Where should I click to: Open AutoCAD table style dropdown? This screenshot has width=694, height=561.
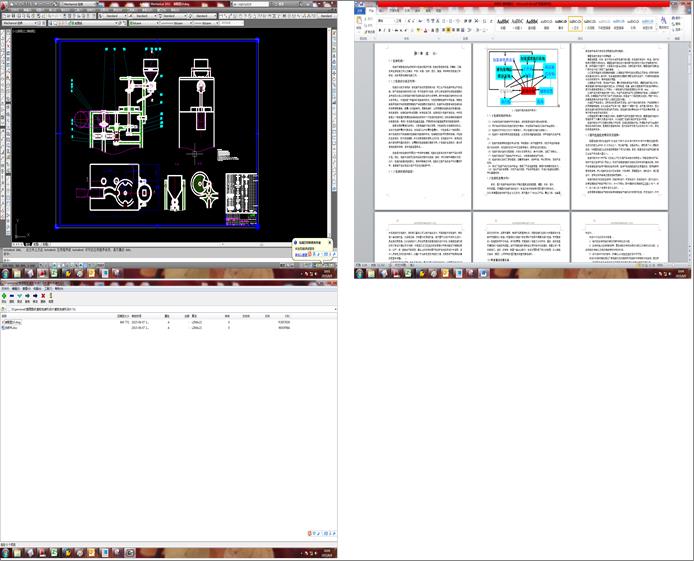pyautogui.click(x=175, y=16)
